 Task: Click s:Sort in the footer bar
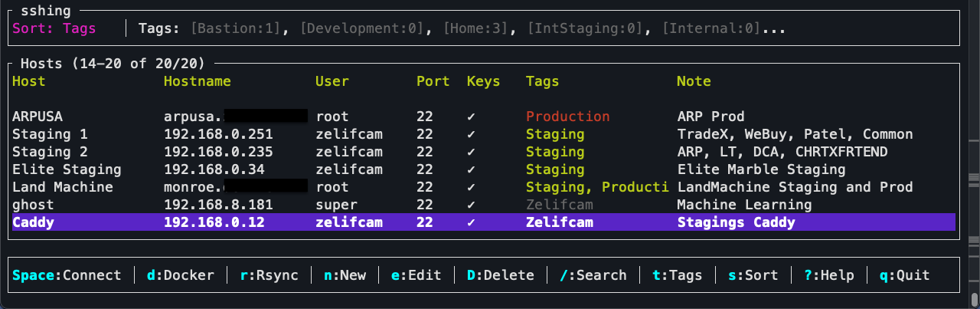click(753, 275)
